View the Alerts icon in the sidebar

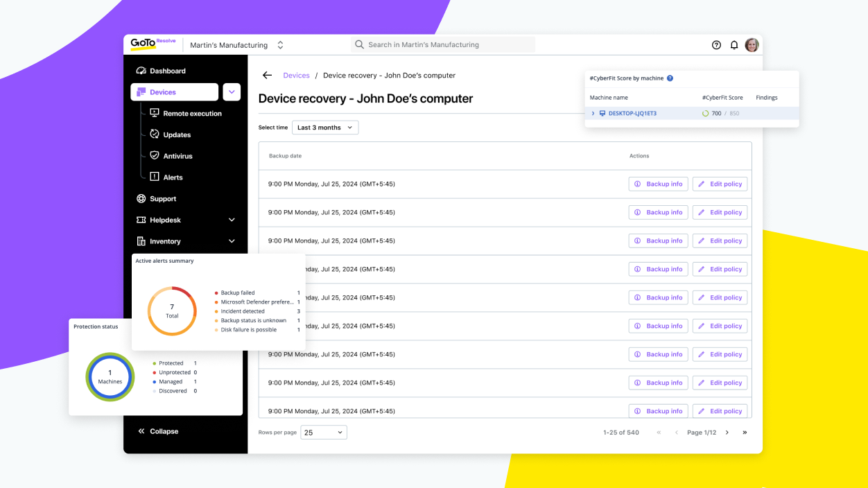pyautogui.click(x=154, y=177)
